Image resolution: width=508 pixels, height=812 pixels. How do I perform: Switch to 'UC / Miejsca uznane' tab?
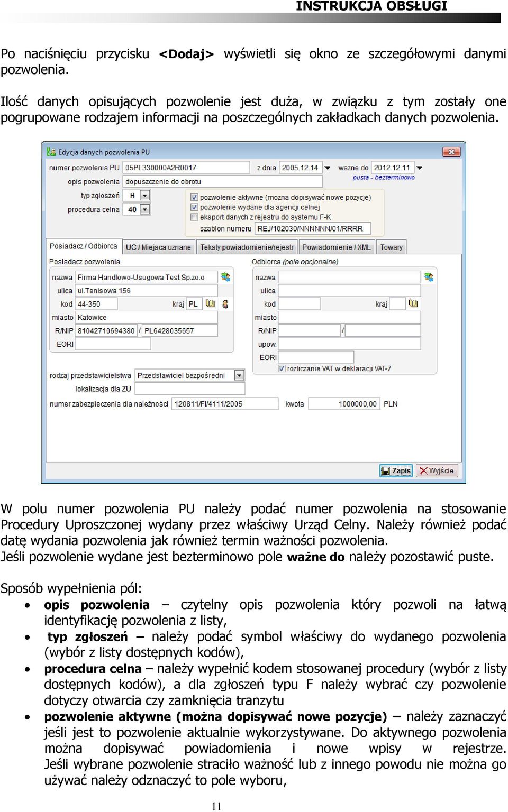(x=158, y=247)
